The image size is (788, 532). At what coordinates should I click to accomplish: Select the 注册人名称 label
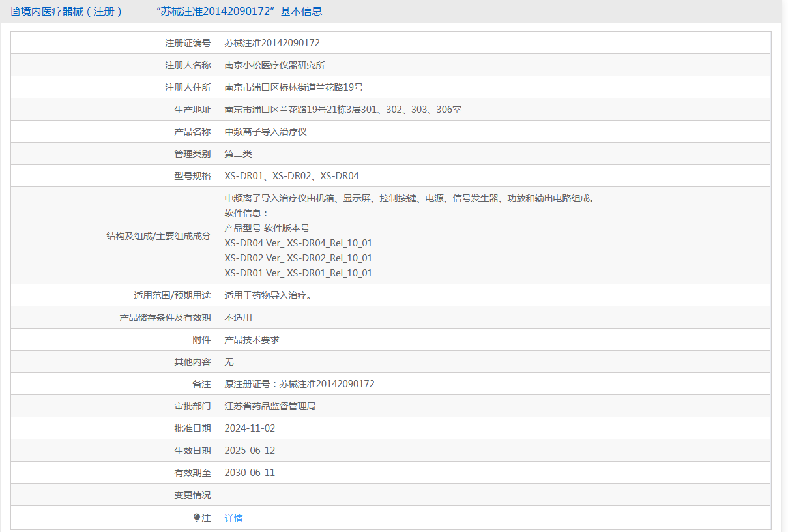coord(188,65)
